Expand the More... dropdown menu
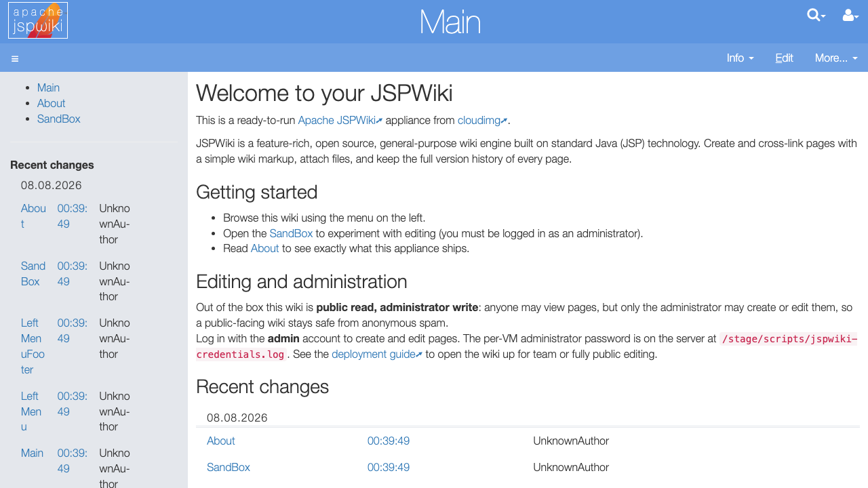The width and height of the screenshot is (868, 488). pos(836,58)
